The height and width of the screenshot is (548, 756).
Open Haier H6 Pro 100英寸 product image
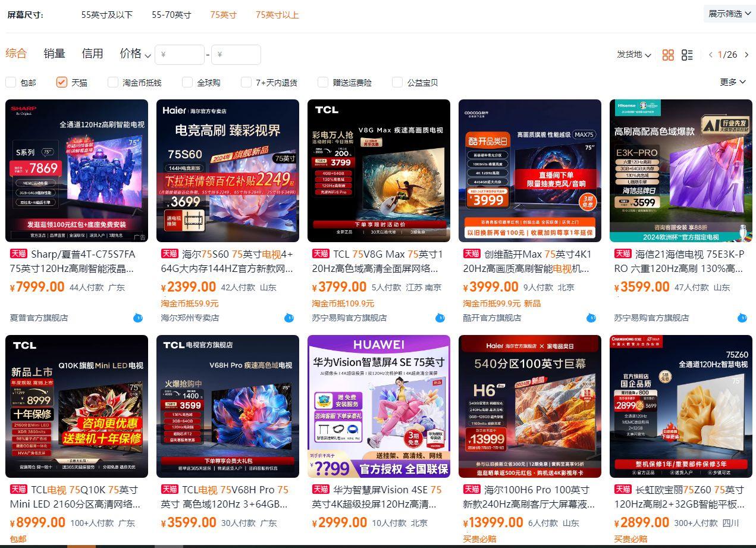(530, 406)
